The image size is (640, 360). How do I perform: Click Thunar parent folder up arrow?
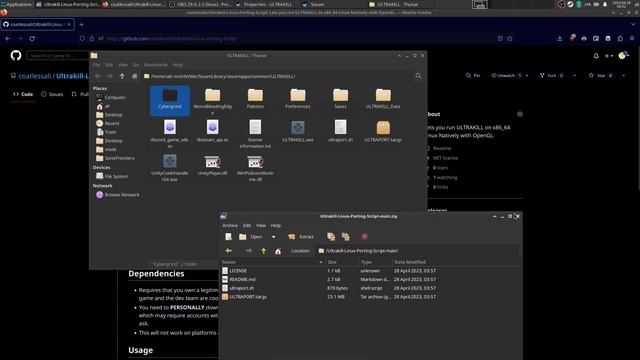122,76
